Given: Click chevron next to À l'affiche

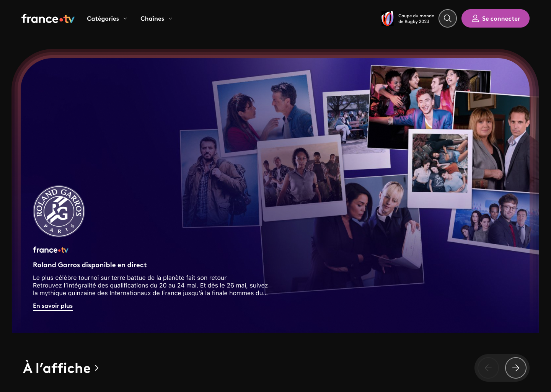Looking at the screenshot, I should coord(96,368).
